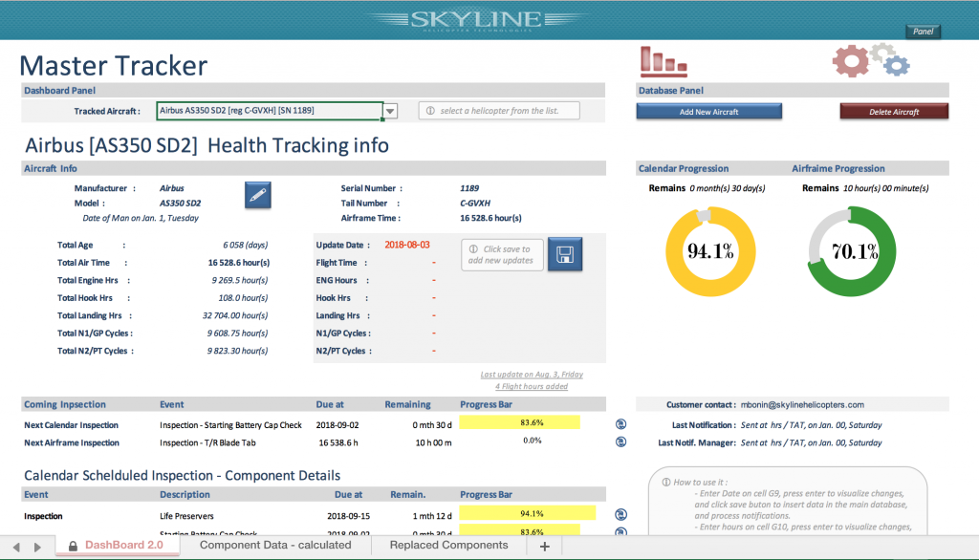Click the Total N2/PT Cycles value 9 823.30
Screen dimensions: 979x560
click(238, 351)
